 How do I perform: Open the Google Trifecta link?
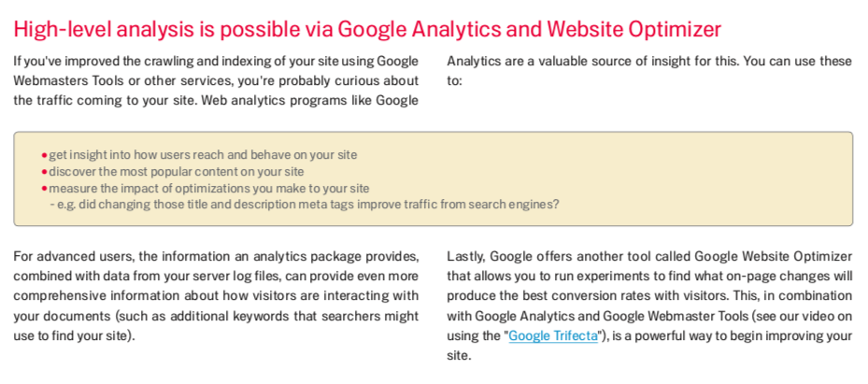(553, 335)
